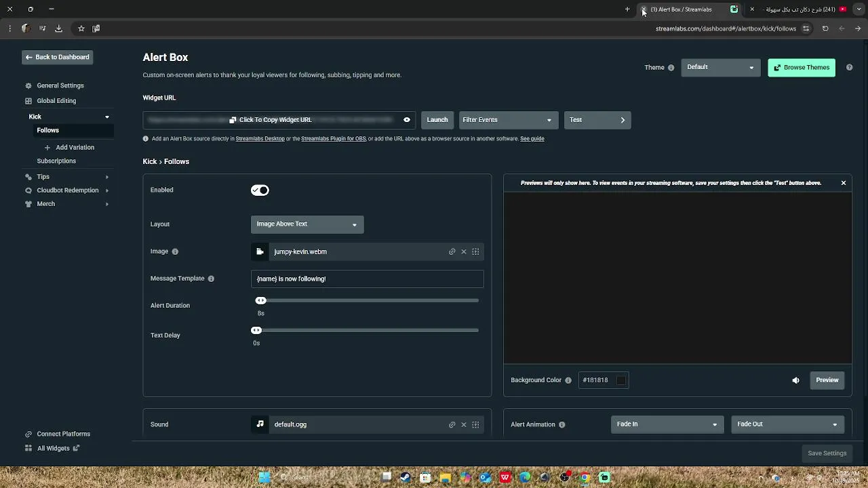
Task: Click link icon for default.ogg sound
Action: click(452, 425)
